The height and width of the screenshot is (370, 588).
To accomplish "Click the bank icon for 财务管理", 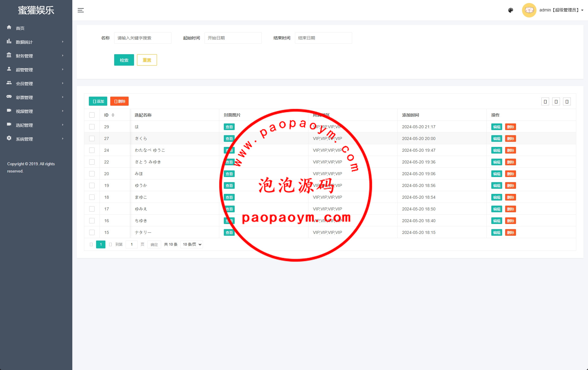I will (x=9, y=55).
